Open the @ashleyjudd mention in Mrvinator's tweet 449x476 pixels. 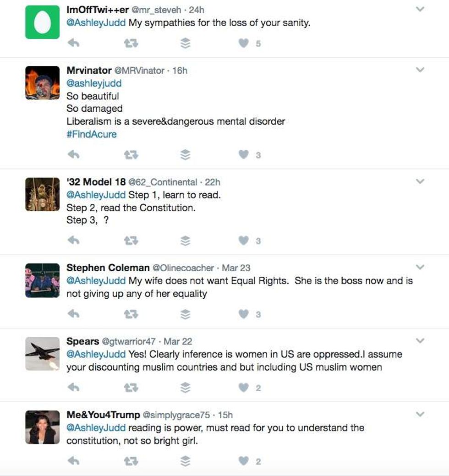94,83
